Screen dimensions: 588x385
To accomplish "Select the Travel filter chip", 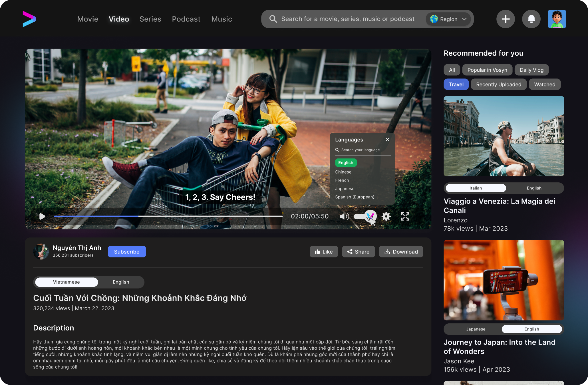I will tap(456, 84).
